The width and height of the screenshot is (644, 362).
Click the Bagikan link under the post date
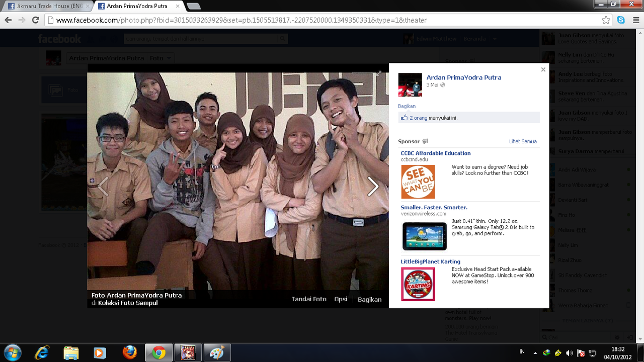407,106
